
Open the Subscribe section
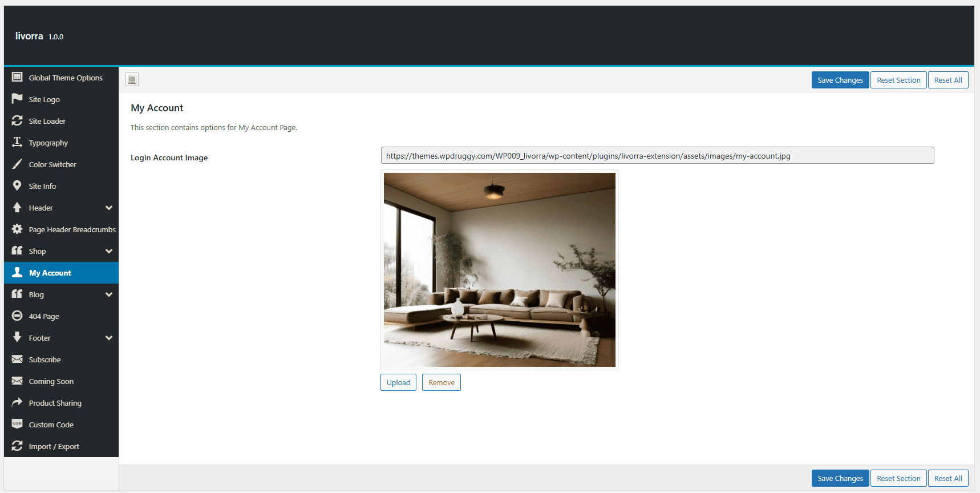61,359
